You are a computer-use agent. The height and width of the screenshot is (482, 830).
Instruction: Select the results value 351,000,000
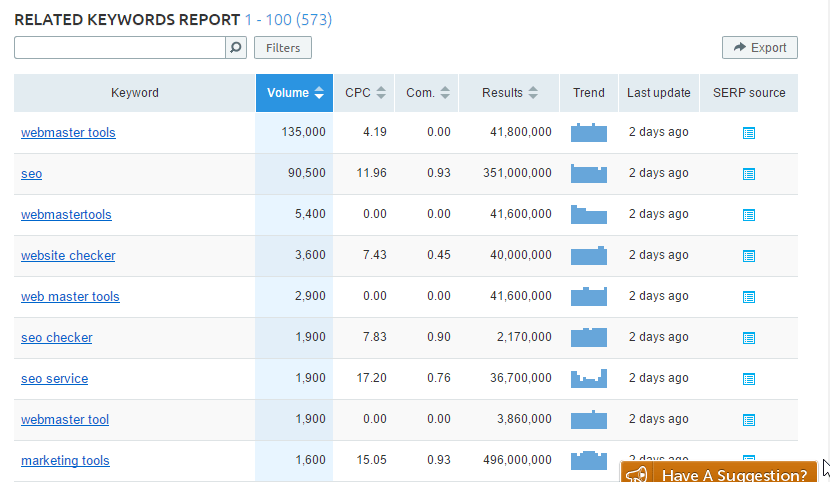[x=517, y=173]
